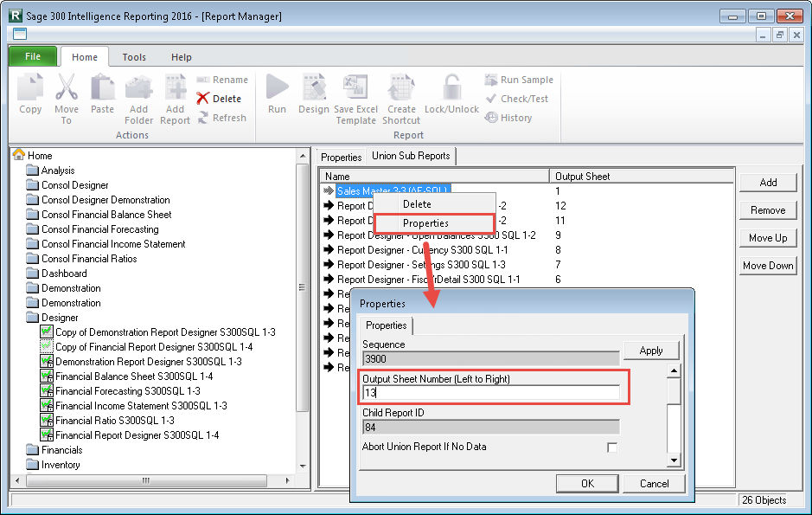
Task: Choose Delete from the context menu
Action: coord(434,204)
